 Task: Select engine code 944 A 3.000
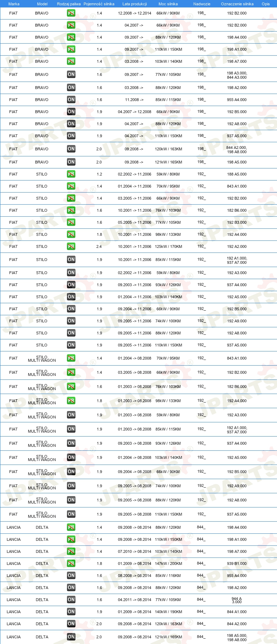(x=237, y=600)
